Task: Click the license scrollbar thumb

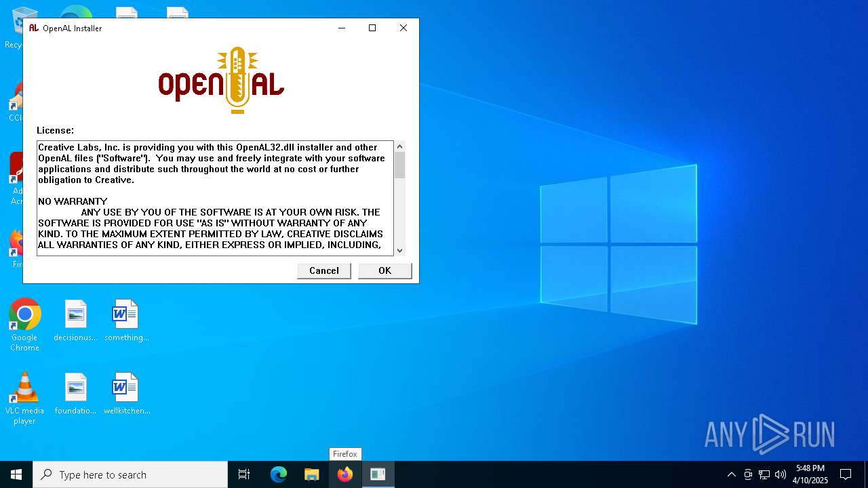Action: 399,165
